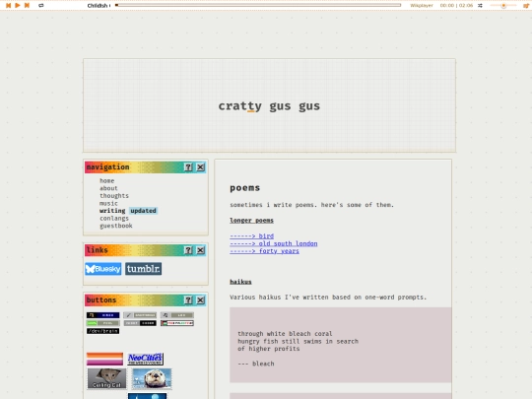Open the about page
This screenshot has width=532, height=399.
coord(108,188)
